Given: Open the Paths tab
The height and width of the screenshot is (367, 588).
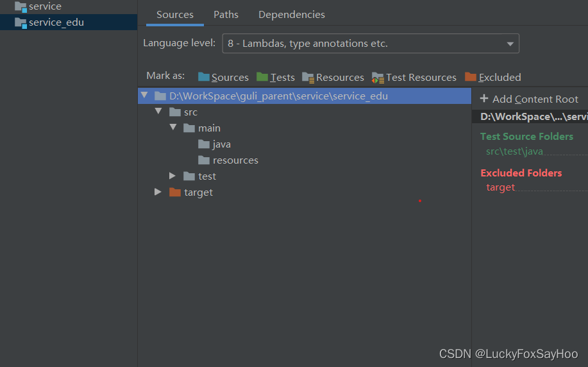Looking at the screenshot, I should 226,15.
